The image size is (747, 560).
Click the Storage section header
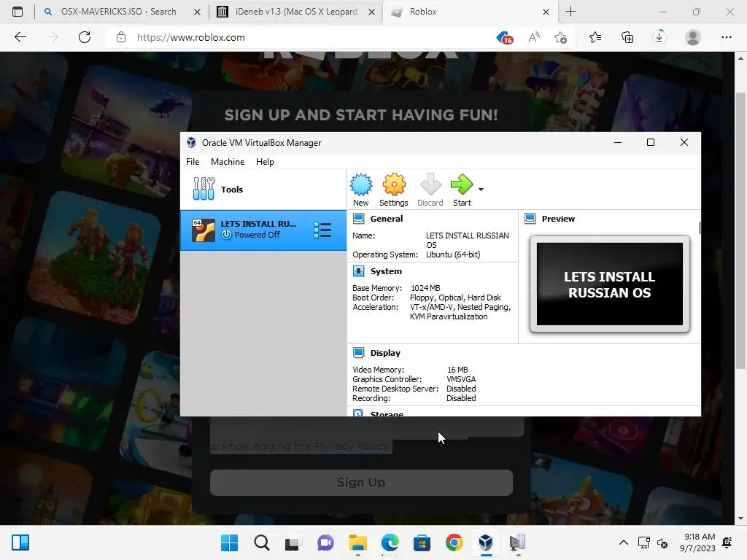387,413
